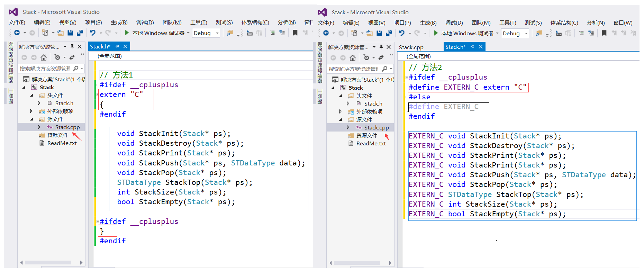Click Navigate Backward in left window toolbar
644x271 pixels.
[x=17, y=33]
